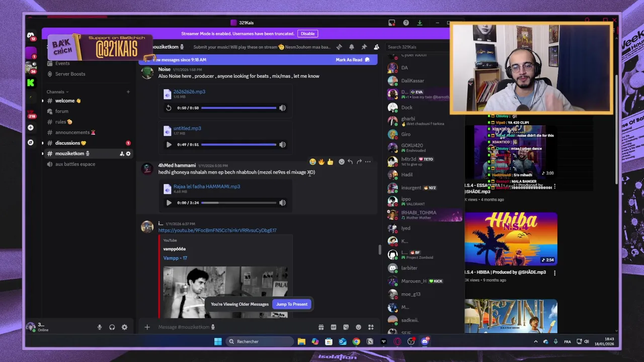Image resolution: width=644 pixels, height=362 pixels.
Task: Expand the welcome channel arrow
Action: click(x=42, y=101)
